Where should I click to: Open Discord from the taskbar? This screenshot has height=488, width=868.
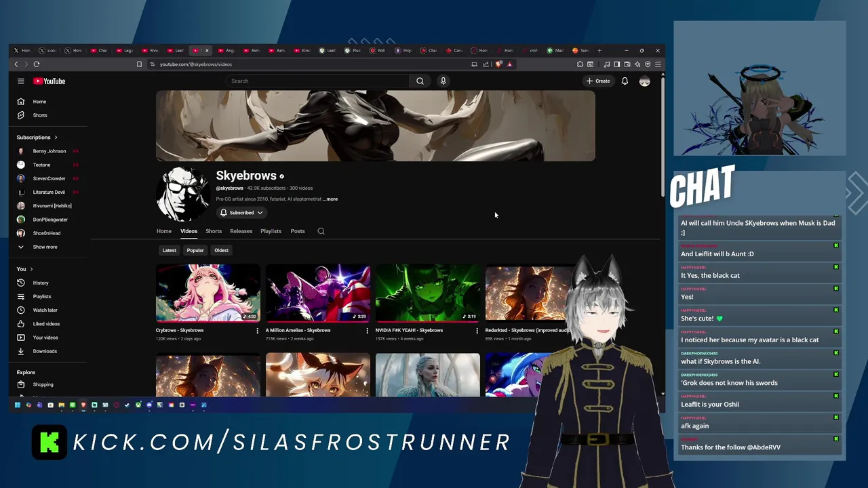pos(149,405)
